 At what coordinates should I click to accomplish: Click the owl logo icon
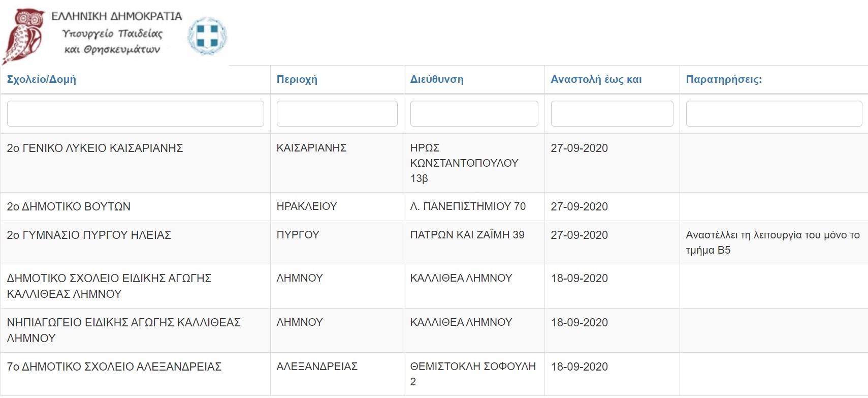[24, 36]
